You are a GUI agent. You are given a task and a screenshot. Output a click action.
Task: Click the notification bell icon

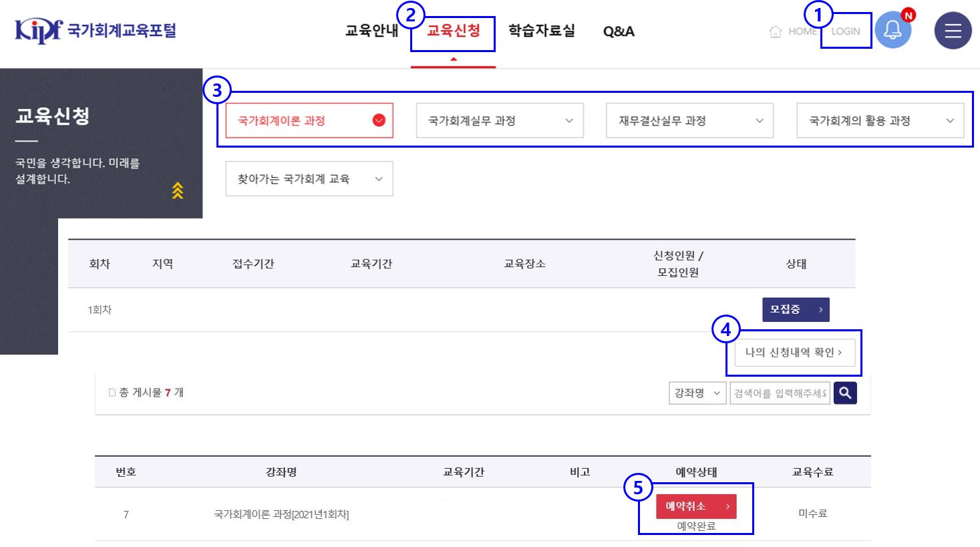coord(893,30)
